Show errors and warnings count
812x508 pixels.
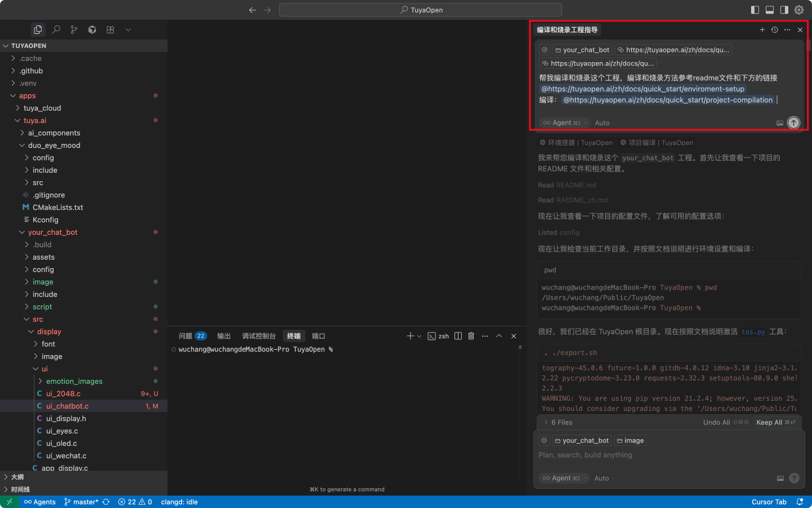pyautogui.click(x=135, y=502)
